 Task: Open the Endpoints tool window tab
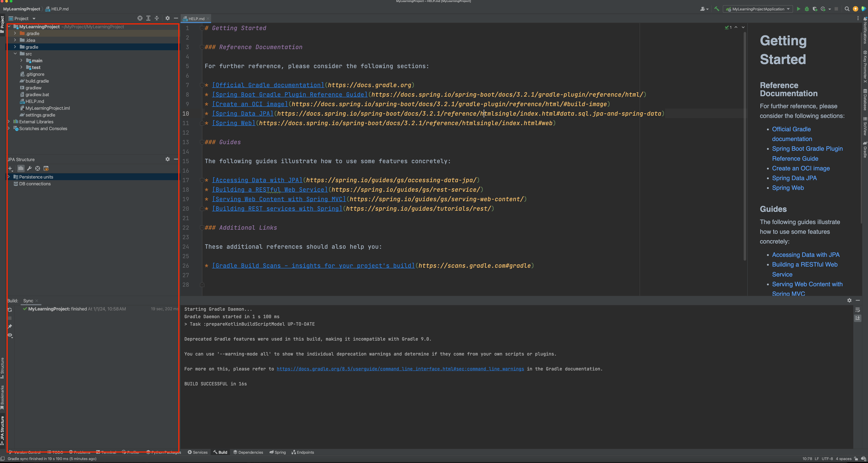point(303,452)
